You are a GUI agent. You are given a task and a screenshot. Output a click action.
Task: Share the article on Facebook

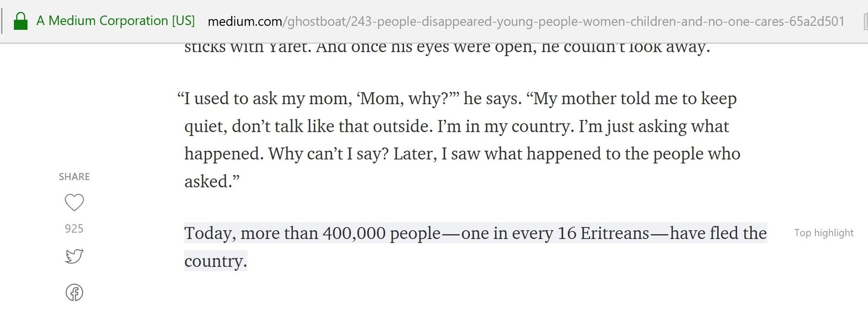click(x=74, y=293)
